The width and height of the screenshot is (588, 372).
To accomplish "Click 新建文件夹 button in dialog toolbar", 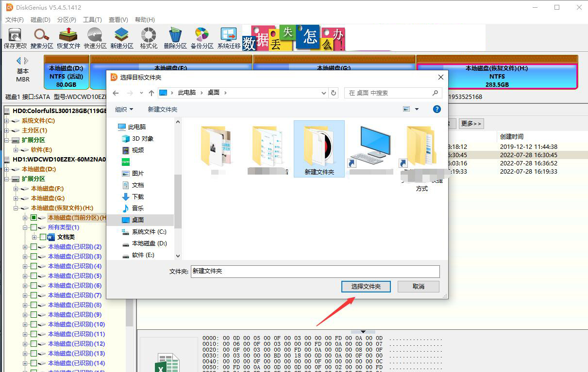I will point(163,110).
